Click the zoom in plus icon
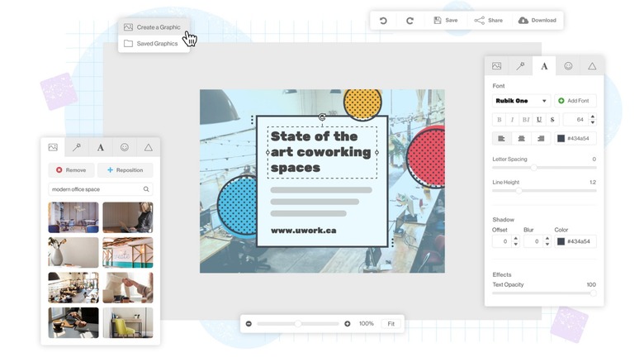 pos(348,323)
